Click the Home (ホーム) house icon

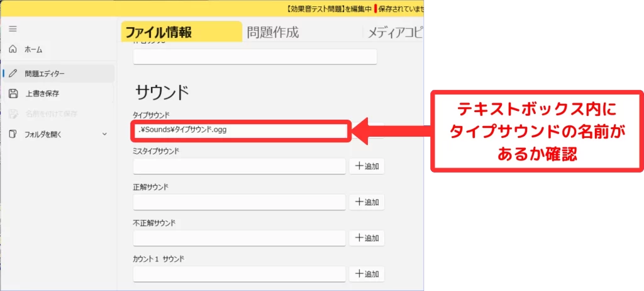click(13, 49)
